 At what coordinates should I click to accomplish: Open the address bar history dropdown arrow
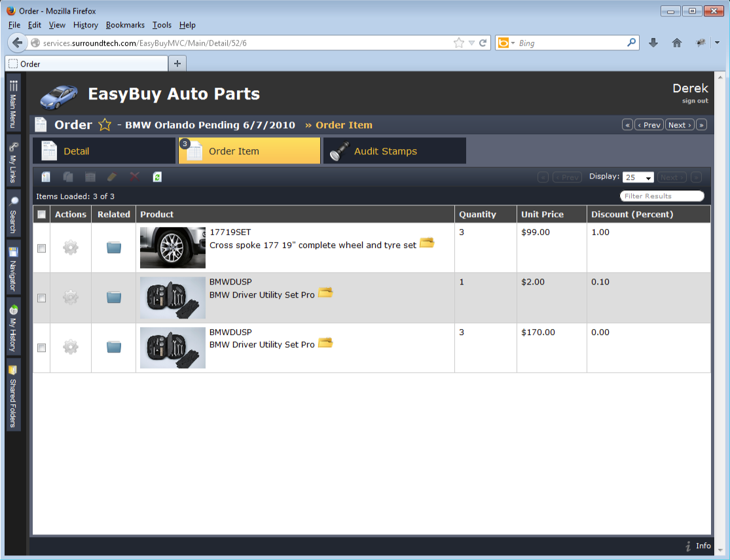(x=471, y=43)
